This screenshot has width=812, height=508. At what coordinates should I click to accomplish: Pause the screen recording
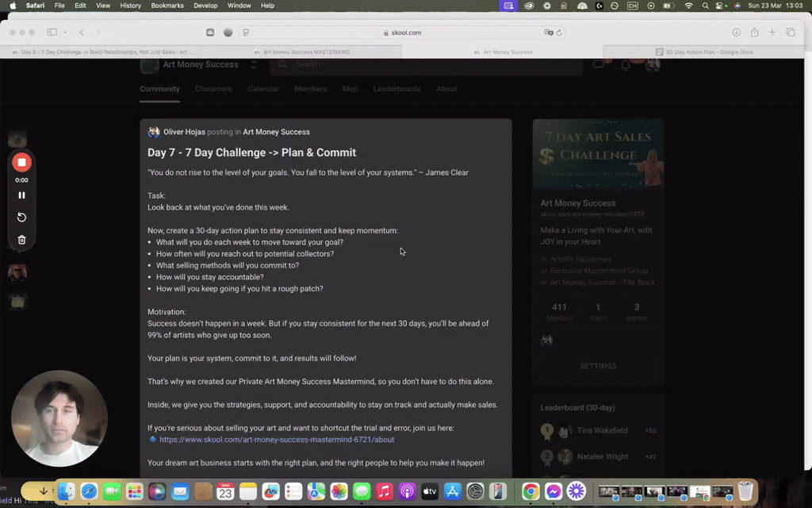tap(21, 195)
